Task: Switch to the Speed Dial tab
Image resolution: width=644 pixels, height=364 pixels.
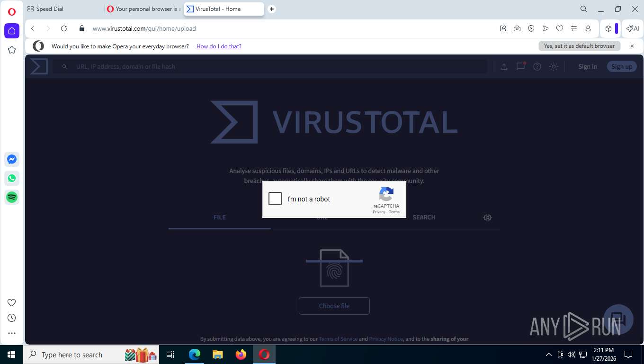Action: tap(64, 9)
